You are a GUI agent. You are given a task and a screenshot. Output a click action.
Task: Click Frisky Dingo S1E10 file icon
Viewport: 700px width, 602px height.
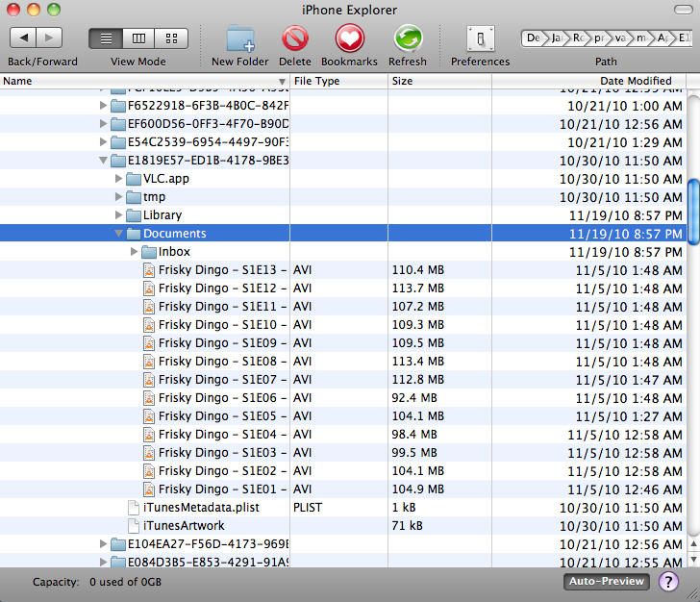(149, 325)
